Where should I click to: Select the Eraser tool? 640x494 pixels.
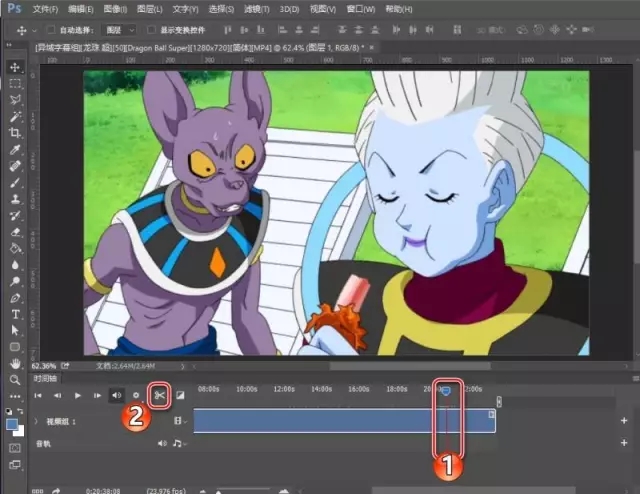click(15, 232)
